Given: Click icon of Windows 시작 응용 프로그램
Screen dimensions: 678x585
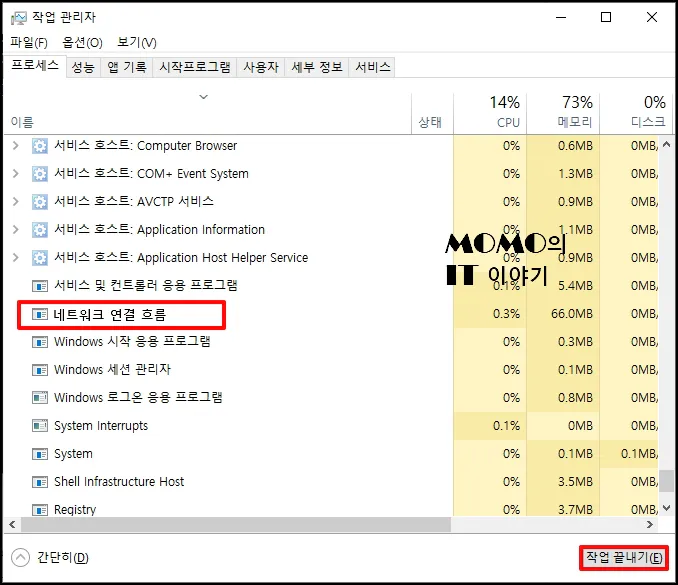Looking at the screenshot, I should coord(40,342).
